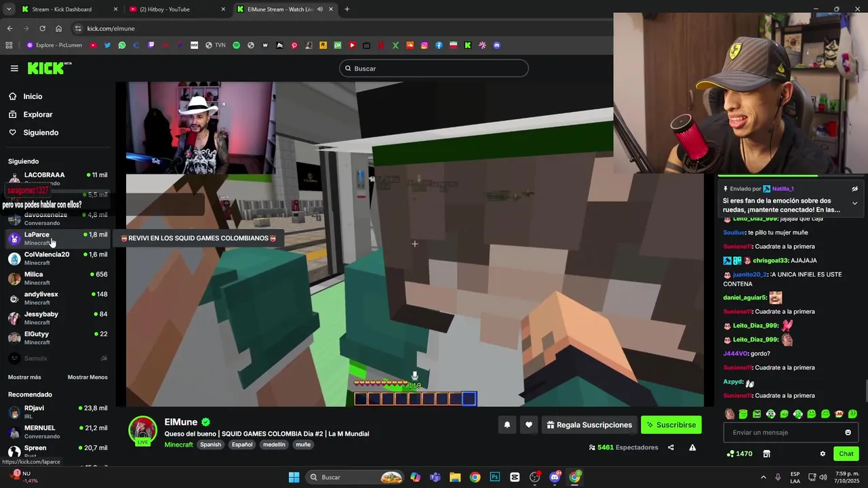Viewport: 868px width, 488px height.
Task: Open channel points 1470 balance
Action: 739,453
